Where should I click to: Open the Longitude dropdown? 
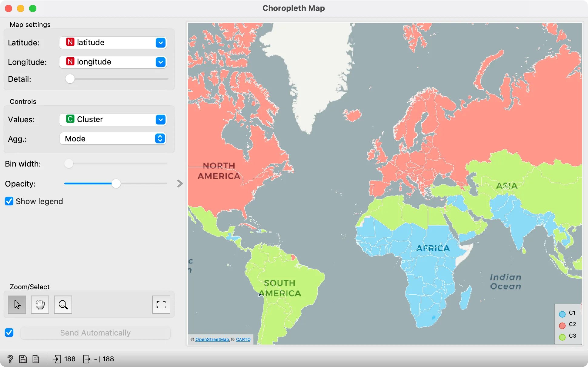click(113, 62)
